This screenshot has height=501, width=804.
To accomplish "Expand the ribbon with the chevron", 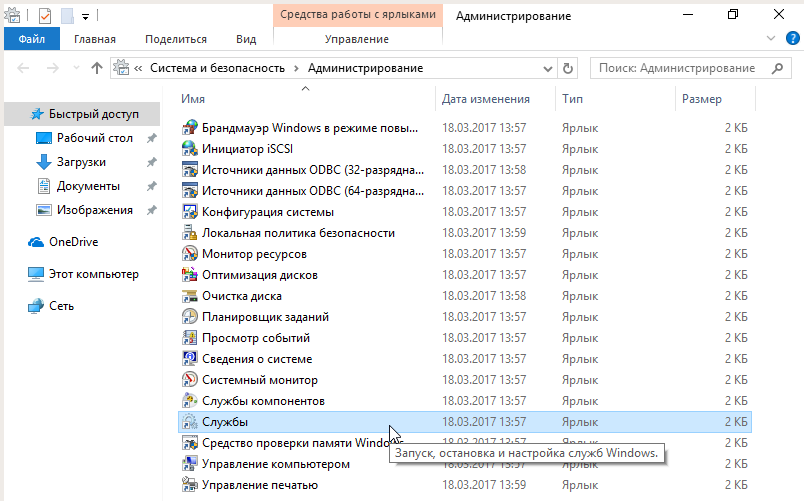I will (x=770, y=38).
